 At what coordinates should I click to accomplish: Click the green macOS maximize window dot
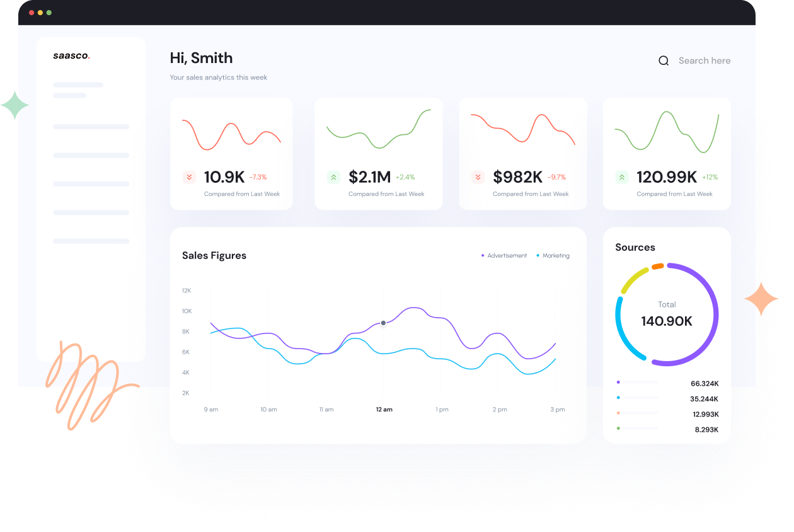tap(49, 13)
